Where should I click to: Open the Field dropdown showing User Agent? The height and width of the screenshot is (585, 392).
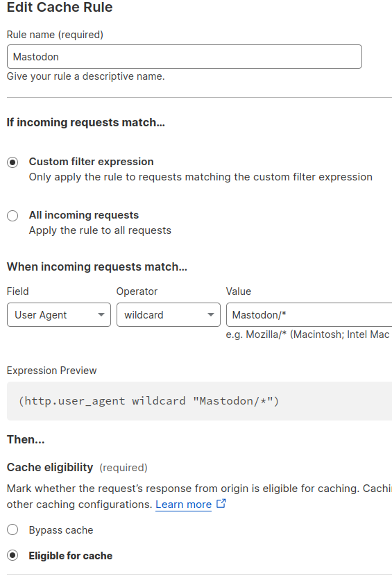click(x=59, y=315)
